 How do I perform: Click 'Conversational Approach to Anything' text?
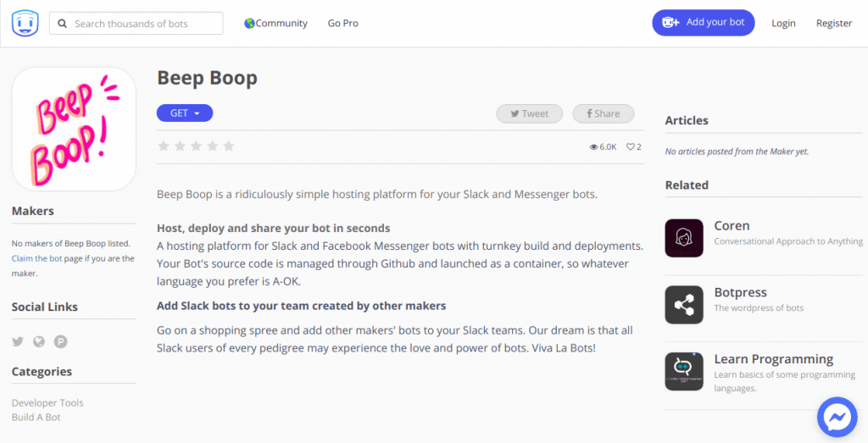(788, 241)
